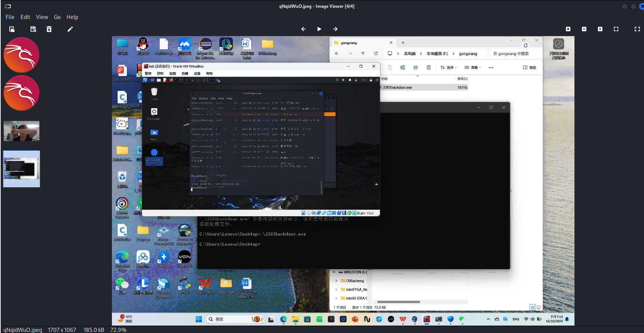Select the 2303backdoor.exe file row

(x=424, y=87)
